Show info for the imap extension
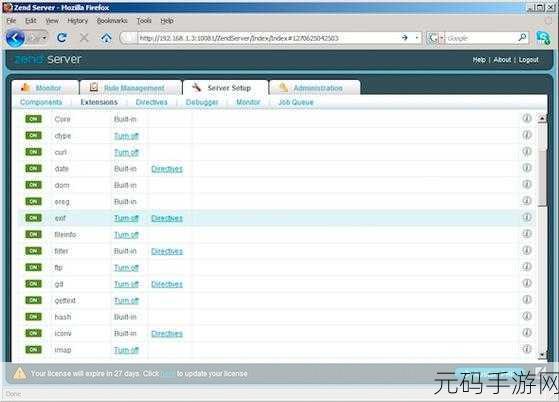The width and height of the screenshot is (559, 402). [527, 349]
